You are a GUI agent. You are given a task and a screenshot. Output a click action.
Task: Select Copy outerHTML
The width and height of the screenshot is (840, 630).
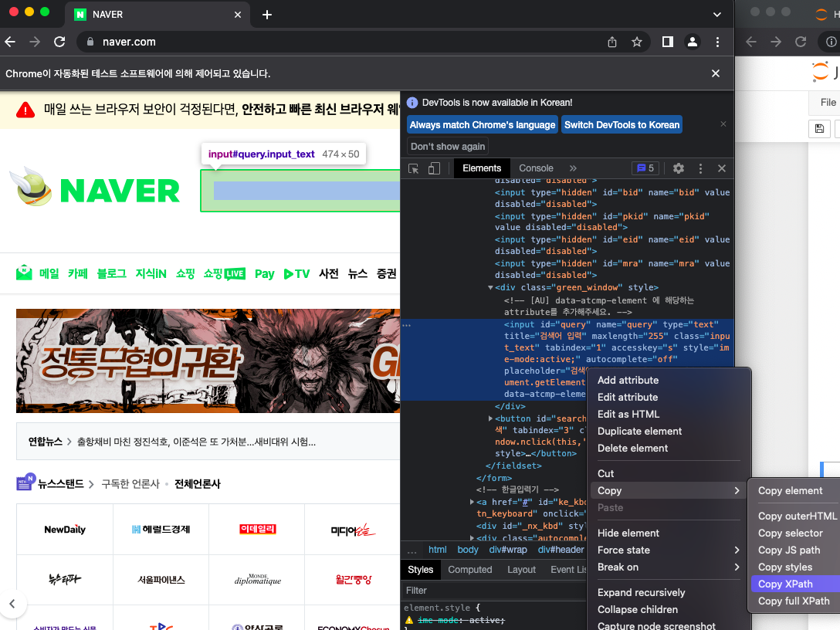pyautogui.click(x=795, y=516)
